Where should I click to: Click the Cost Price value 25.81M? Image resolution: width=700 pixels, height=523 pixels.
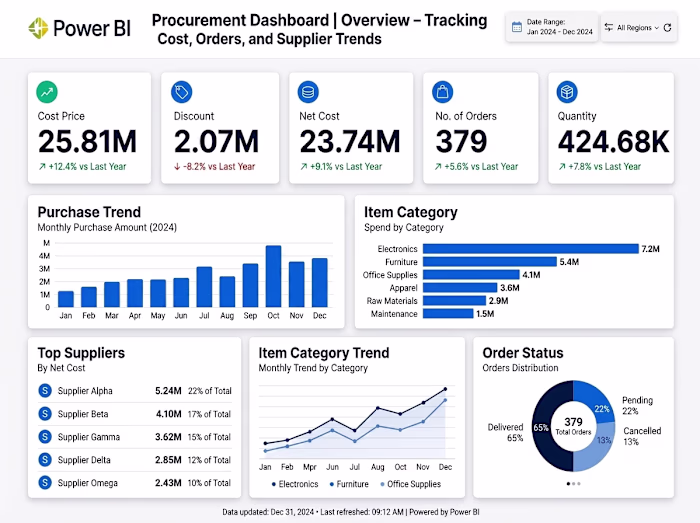click(x=87, y=141)
